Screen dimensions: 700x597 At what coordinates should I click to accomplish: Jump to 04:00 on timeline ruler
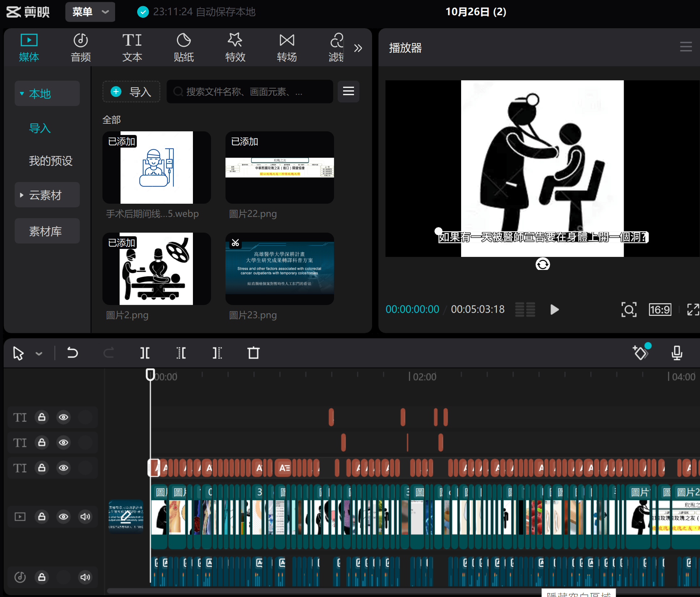[683, 377]
